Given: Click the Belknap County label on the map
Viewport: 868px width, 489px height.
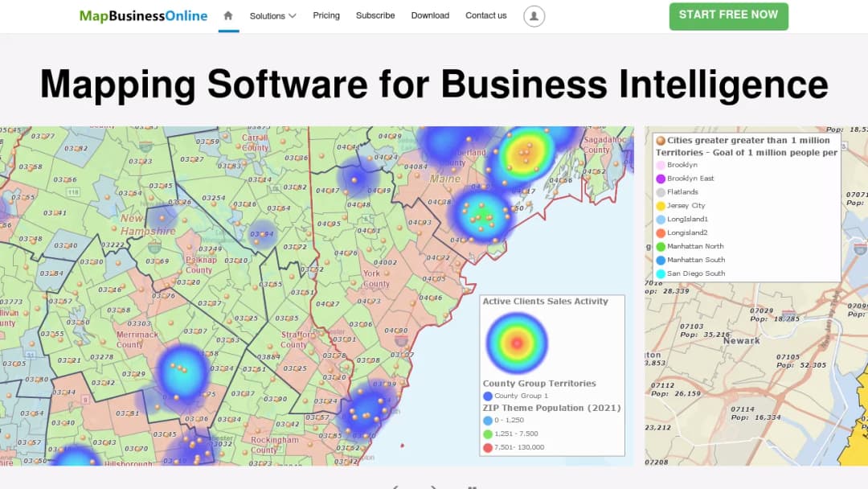Looking at the screenshot, I should 201,265.
